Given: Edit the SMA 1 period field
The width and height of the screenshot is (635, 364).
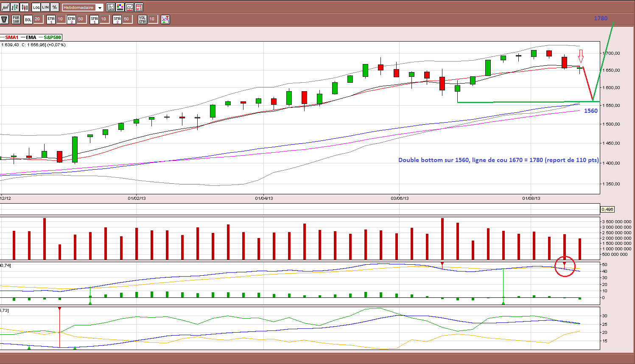Looking at the screenshot, I should pos(104,19).
